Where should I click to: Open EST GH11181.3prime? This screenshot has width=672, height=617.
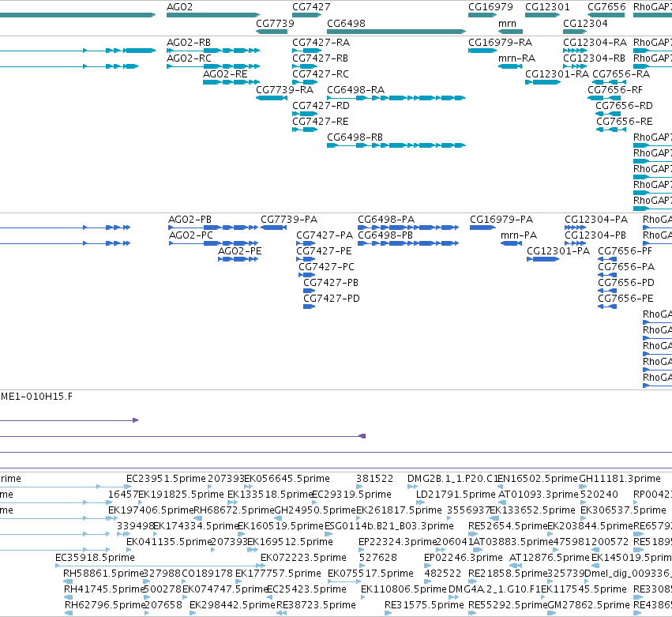tap(620, 479)
